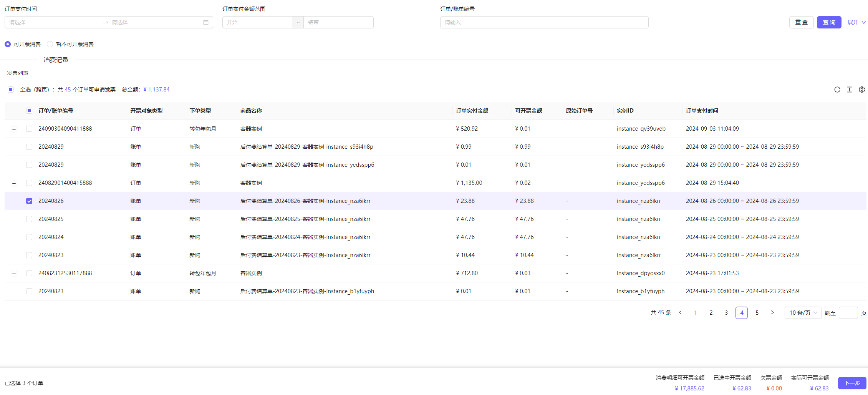Go to page 3
The width and height of the screenshot is (868, 395).
point(726,313)
